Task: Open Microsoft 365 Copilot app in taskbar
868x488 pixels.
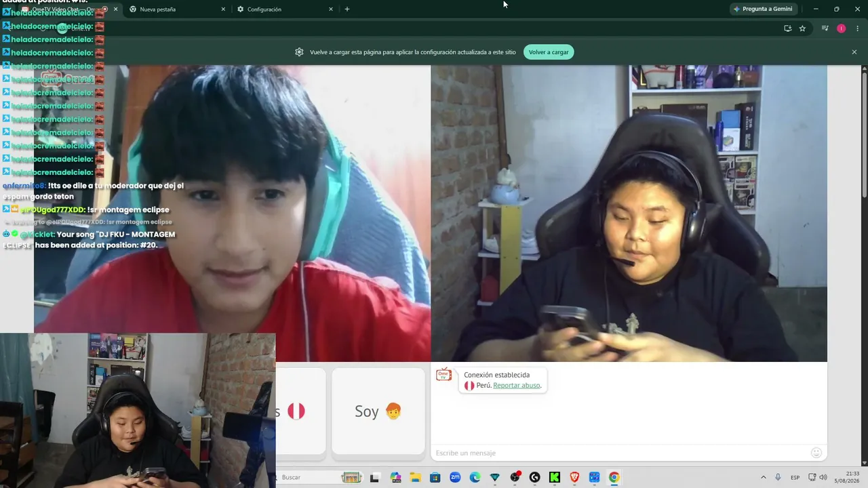Action: pyautogui.click(x=395, y=478)
